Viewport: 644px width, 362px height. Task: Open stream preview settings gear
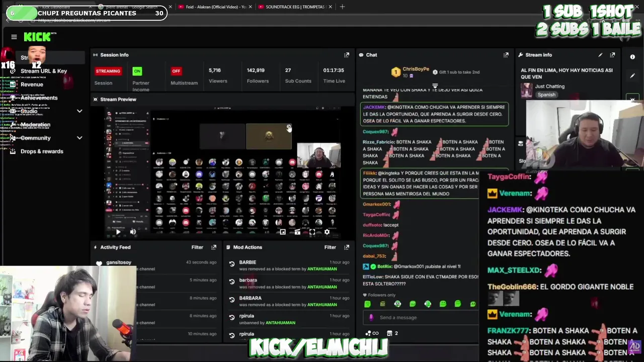point(327,232)
